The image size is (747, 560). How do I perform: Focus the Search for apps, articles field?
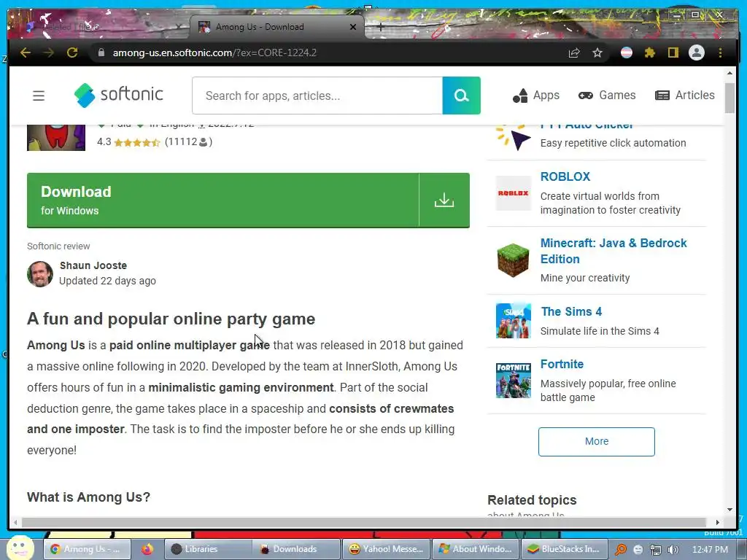317,96
